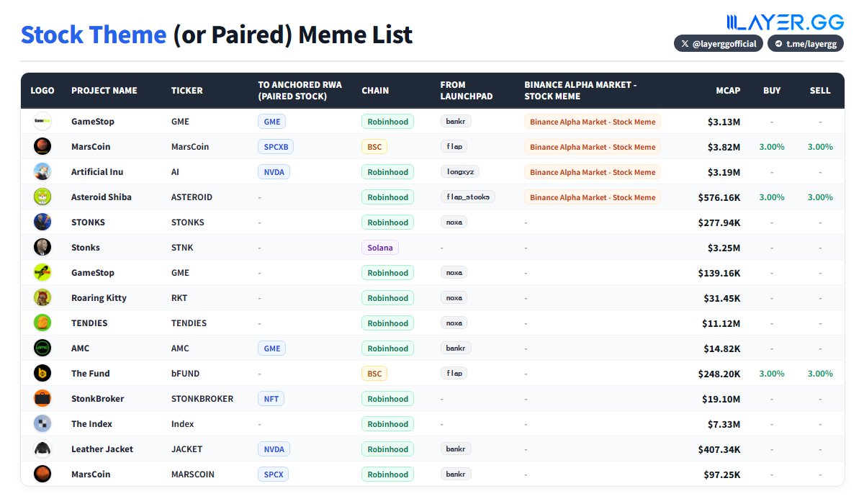Click the logo of the STONKS noxa row
This screenshot has width=864, height=504.
[42, 222]
